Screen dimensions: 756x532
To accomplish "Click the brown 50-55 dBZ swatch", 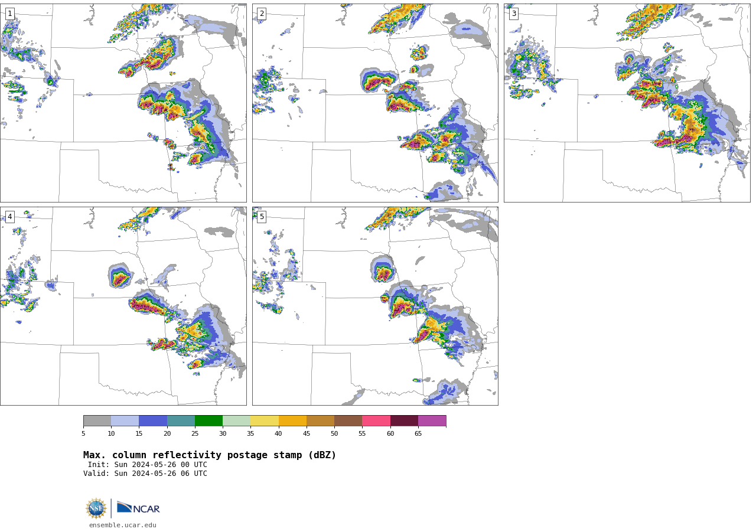I will click(x=348, y=420).
